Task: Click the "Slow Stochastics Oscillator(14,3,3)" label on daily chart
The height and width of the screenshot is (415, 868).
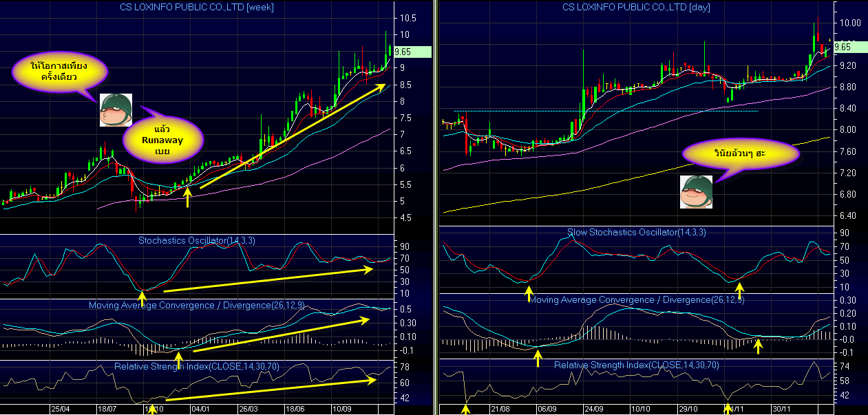Action: tap(636, 233)
